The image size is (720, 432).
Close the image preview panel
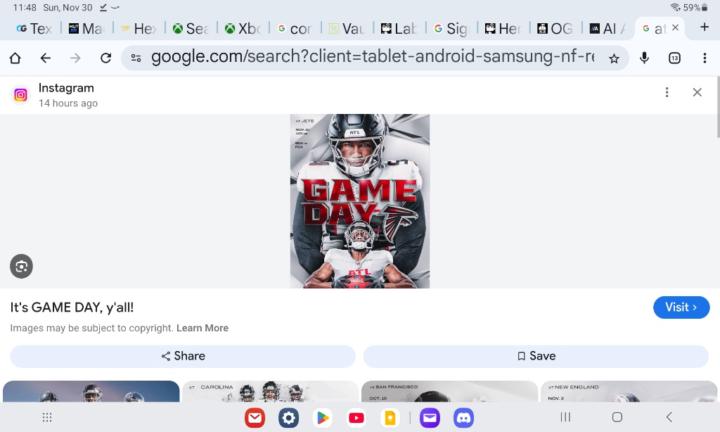(x=697, y=92)
